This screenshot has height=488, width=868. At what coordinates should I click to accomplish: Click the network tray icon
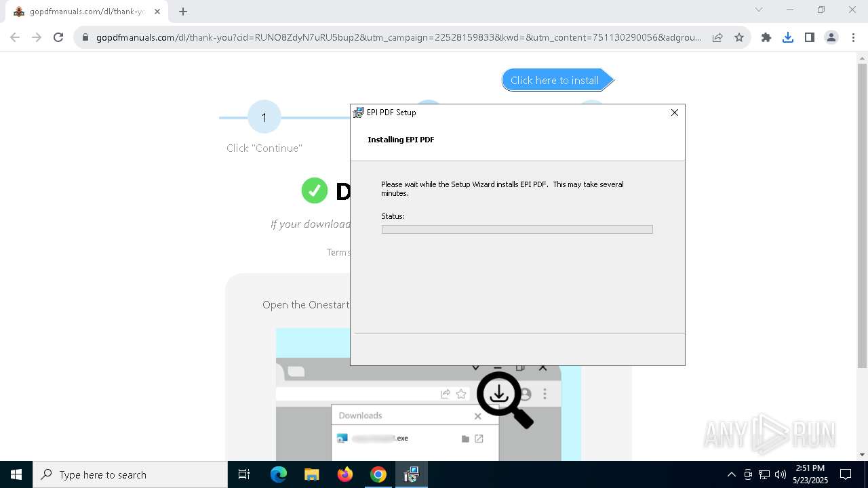pos(764,474)
